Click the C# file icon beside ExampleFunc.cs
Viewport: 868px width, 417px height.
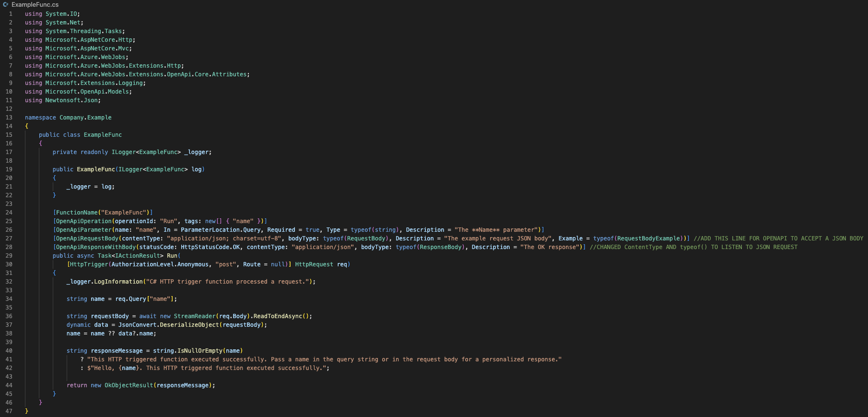click(6, 5)
